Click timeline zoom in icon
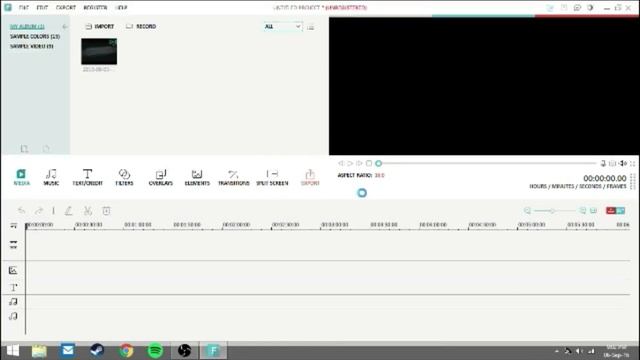The width and height of the screenshot is (640, 360). pyautogui.click(x=583, y=211)
